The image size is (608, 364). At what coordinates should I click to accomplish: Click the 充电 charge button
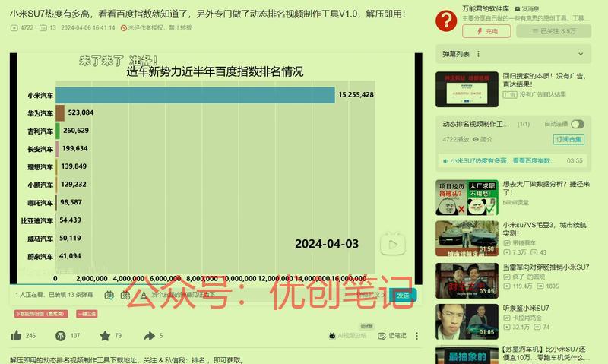coord(486,31)
